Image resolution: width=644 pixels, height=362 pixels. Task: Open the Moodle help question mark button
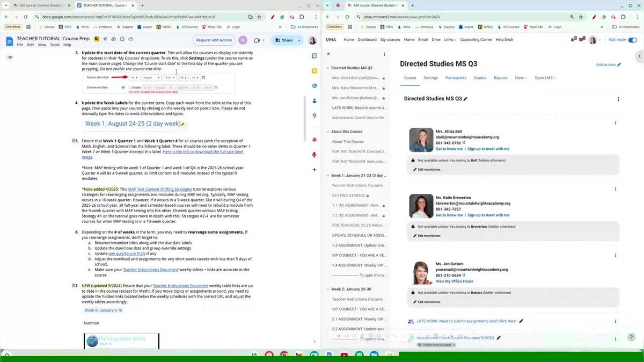click(631, 337)
